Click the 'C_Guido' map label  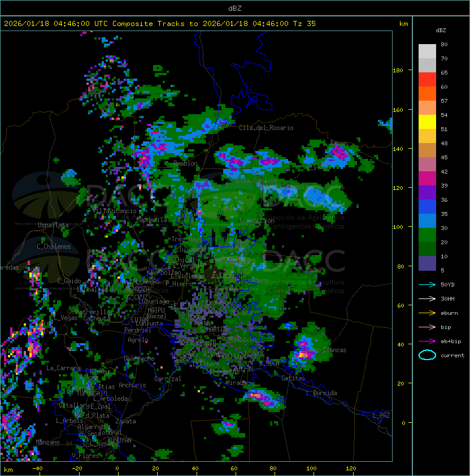click(69, 281)
